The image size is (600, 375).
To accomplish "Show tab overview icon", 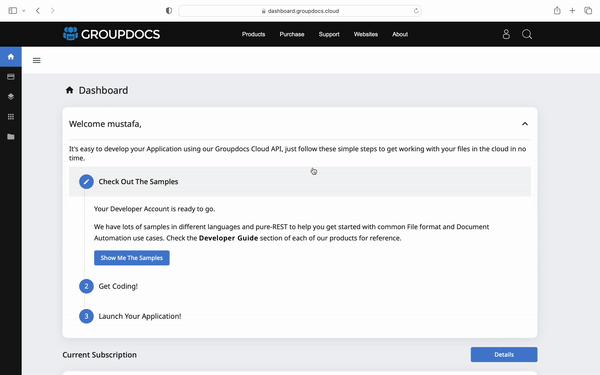I will point(588,11).
